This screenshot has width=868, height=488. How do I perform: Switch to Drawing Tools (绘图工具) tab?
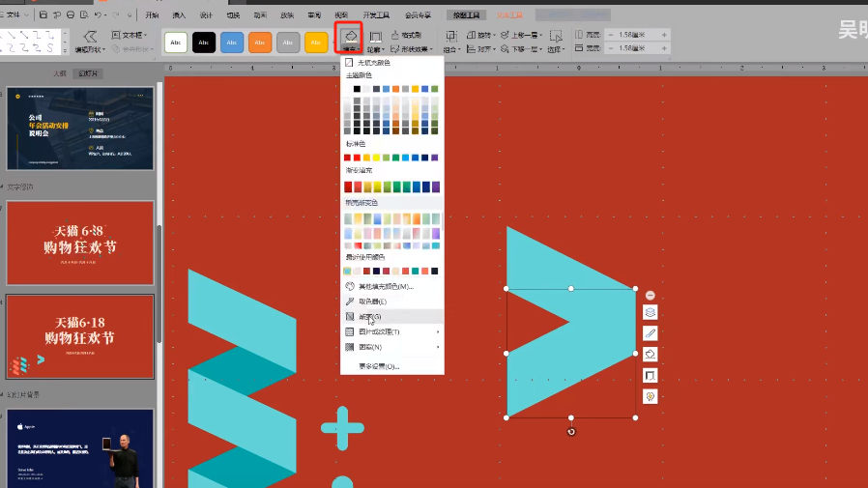tap(466, 15)
